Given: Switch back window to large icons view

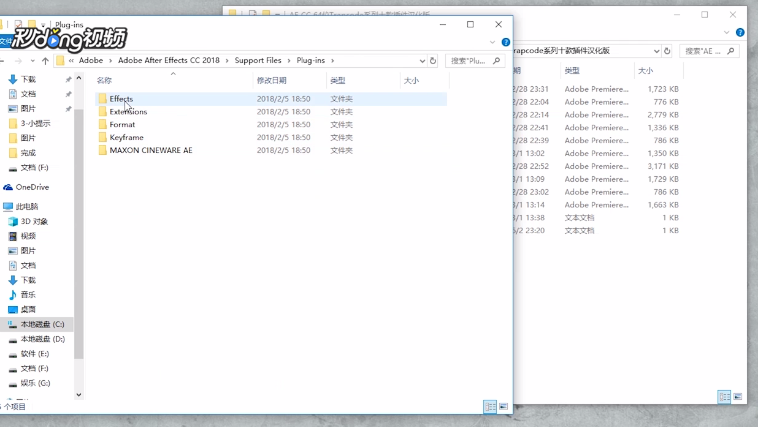Looking at the screenshot, I should 737,397.
